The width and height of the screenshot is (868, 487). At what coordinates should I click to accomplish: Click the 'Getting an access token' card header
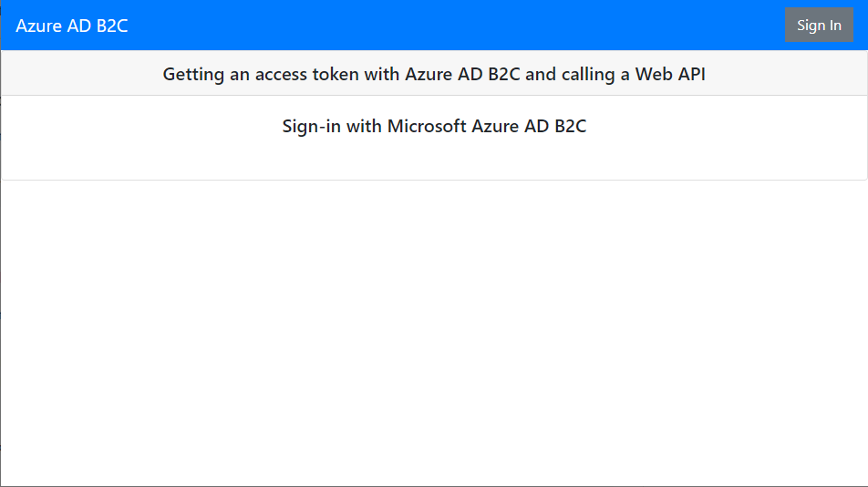pos(434,74)
